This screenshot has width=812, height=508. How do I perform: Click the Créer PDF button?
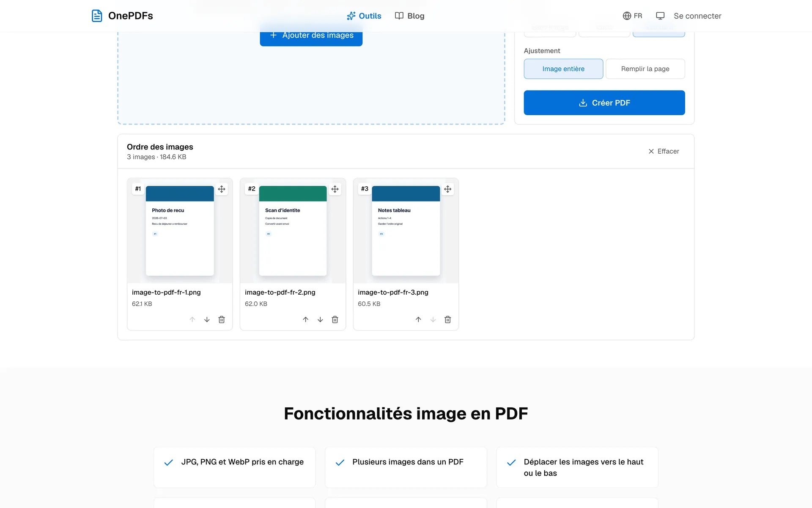click(604, 102)
